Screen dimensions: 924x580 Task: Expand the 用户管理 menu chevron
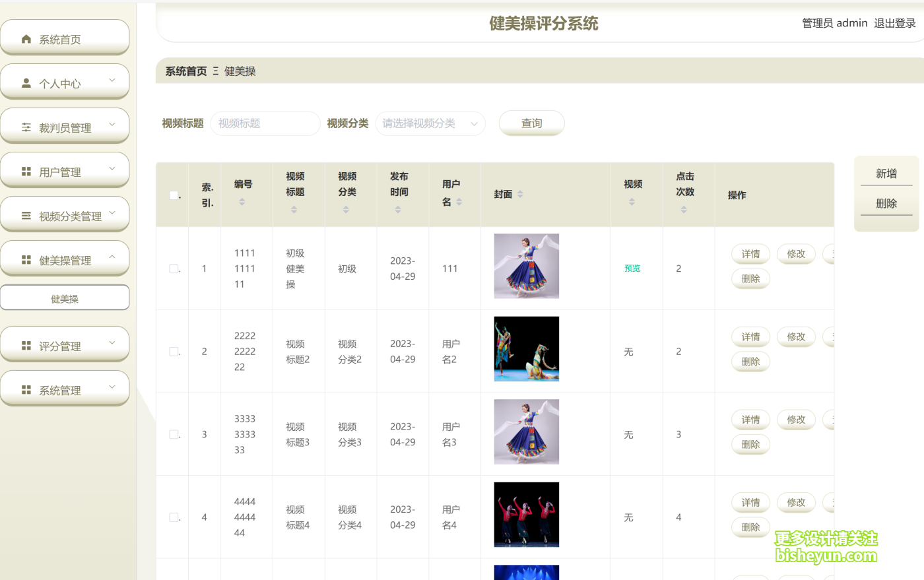click(x=112, y=168)
